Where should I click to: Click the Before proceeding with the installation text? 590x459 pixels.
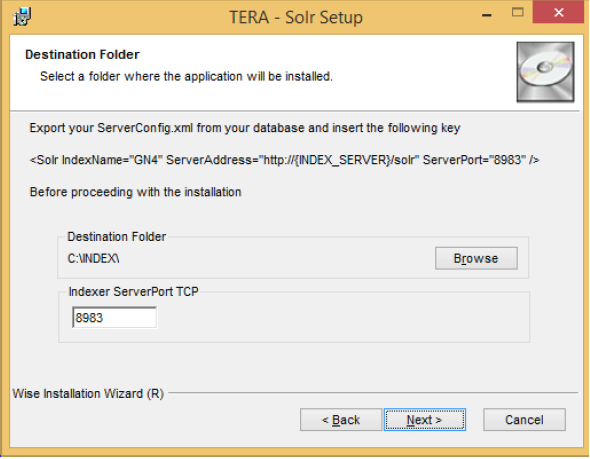pos(135,192)
